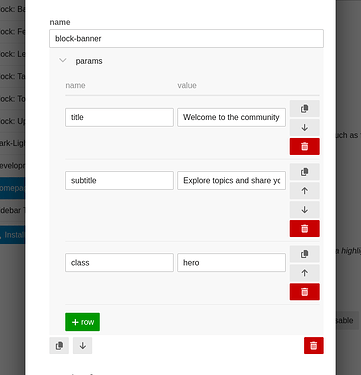361x375 pixels.
Task: Delete the class param row
Action: pyautogui.click(x=304, y=292)
